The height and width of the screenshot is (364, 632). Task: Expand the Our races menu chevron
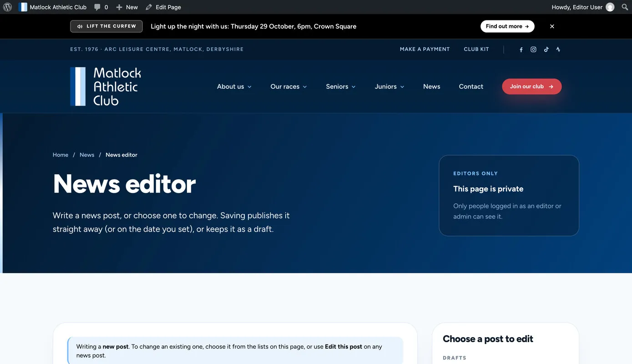[305, 87]
